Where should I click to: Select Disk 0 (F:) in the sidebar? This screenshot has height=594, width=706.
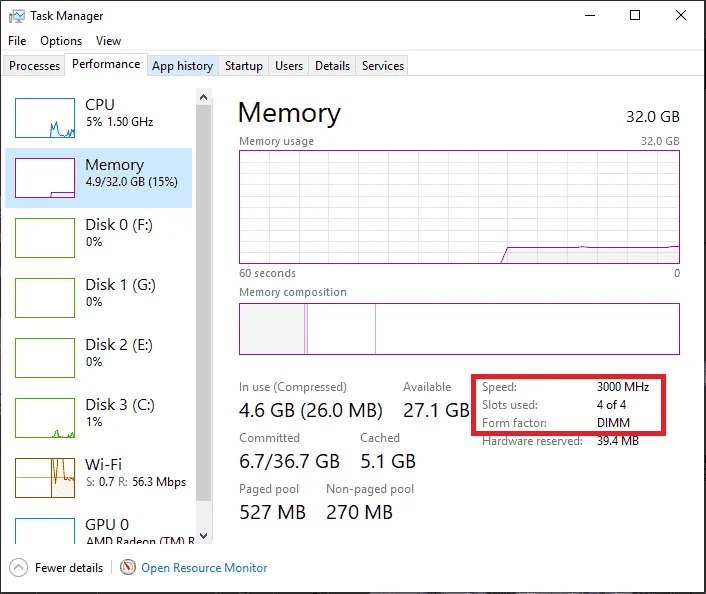pos(98,238)
